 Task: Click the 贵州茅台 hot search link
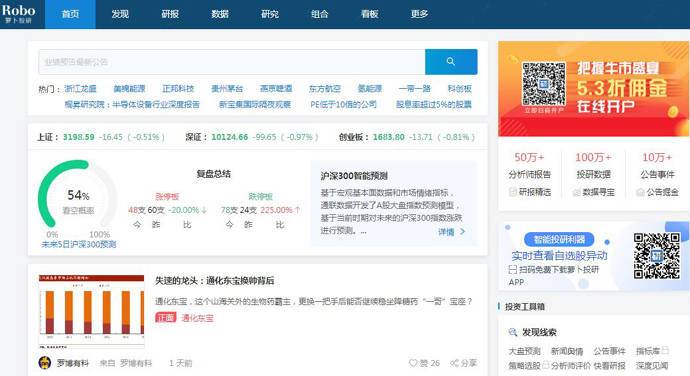click(227, 88)
